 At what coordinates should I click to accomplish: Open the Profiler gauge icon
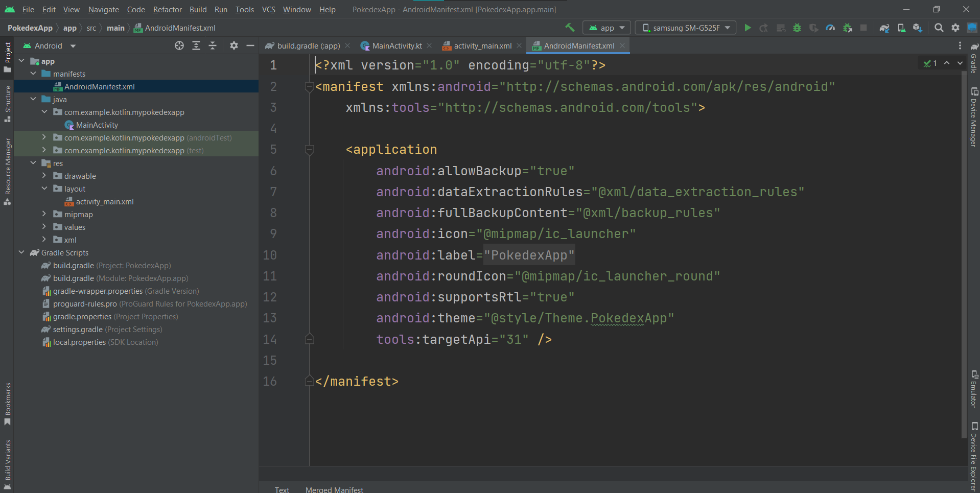pyautogui.click(x=830, y=28)
